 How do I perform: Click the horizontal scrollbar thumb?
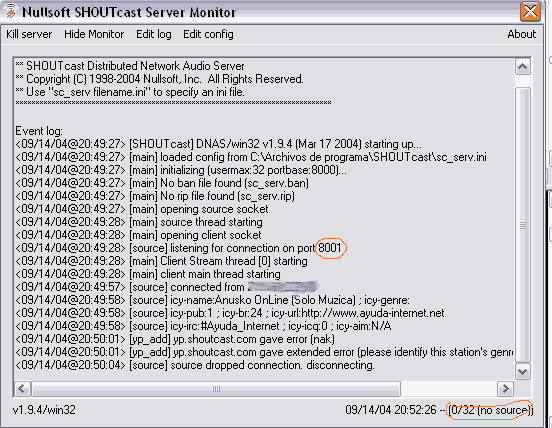pos(216,389)
